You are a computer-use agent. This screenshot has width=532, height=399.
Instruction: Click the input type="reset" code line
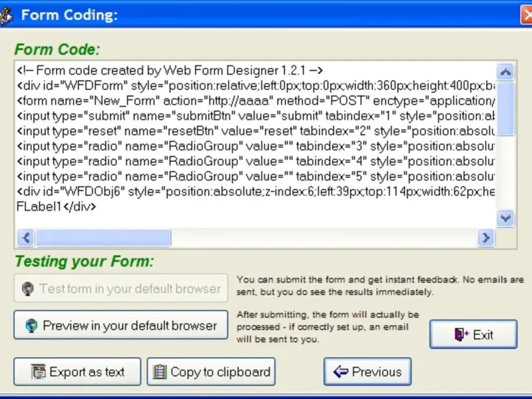pyautogui.click(x=255, y=131)
